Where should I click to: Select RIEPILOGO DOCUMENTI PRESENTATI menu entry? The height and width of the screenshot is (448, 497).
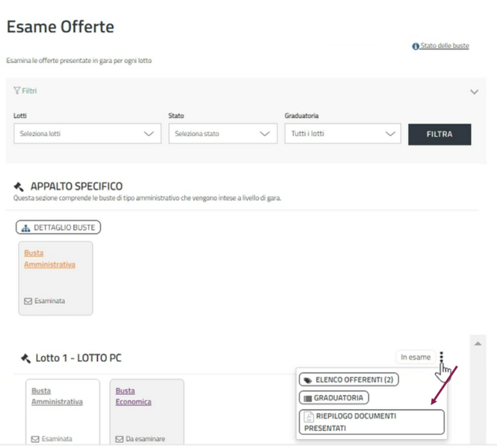[371, 422]
